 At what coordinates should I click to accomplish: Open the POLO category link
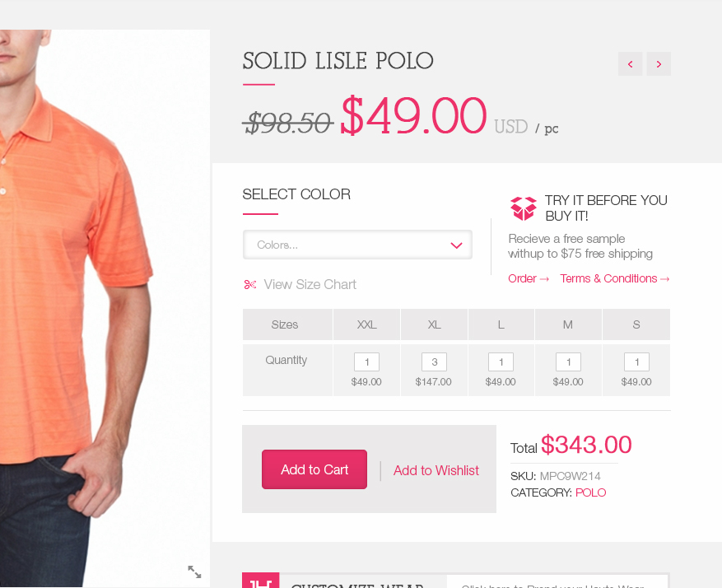590,492
